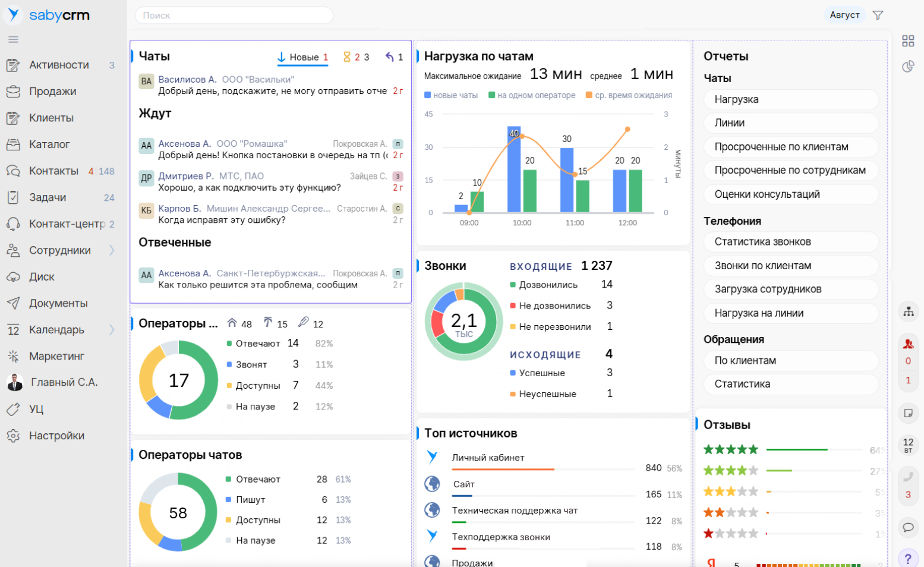Open the chat bubble icon in right rail
This screenshot has height=567, width=924.
coord(908,527)
